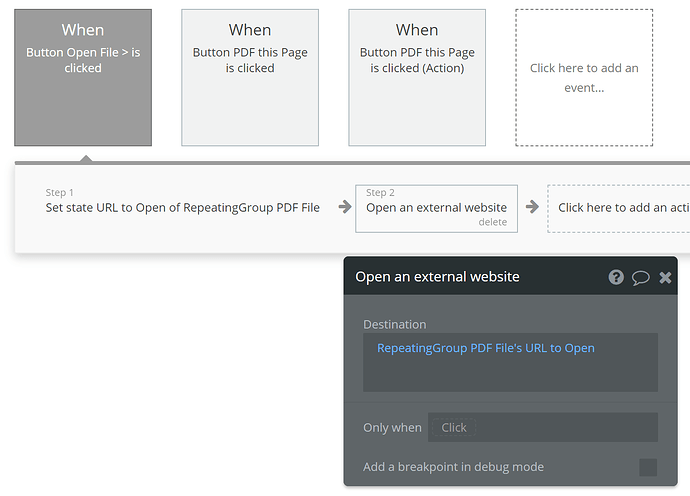
Task: Click the arrow between Step 1 and Step 2
Action: [344, 207]
